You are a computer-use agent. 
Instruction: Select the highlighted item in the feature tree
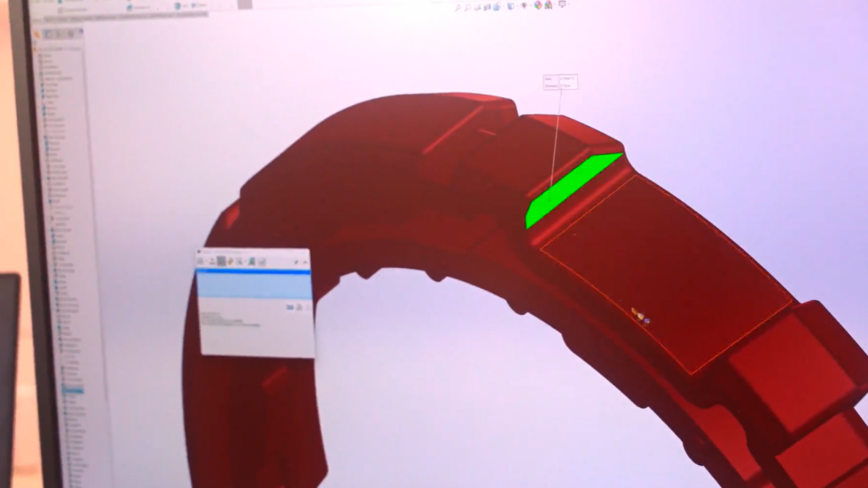(73, 391)
